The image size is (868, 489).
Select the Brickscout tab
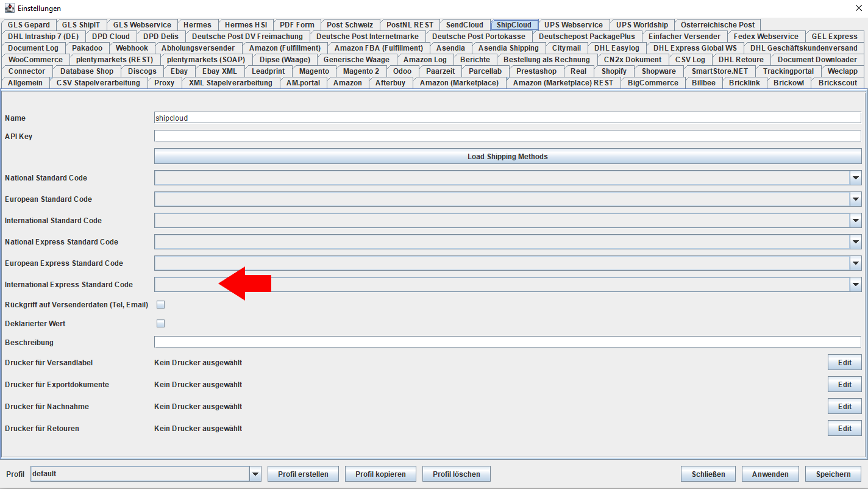pos(838,83)
